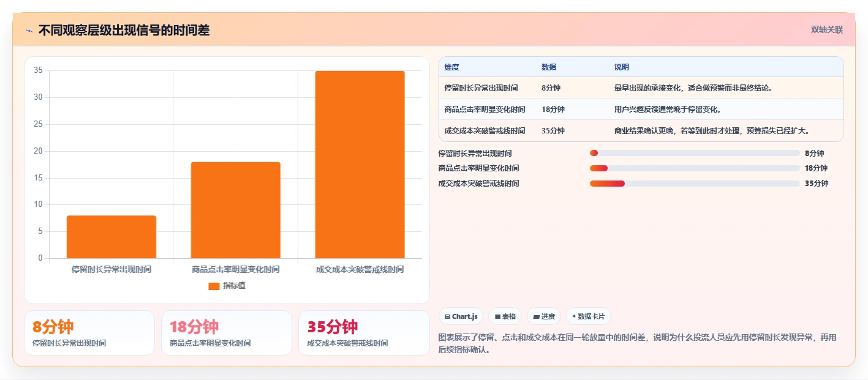Open the red 35分钟 data card
This screenshot has height=380, width=868.
click(364, 333)
